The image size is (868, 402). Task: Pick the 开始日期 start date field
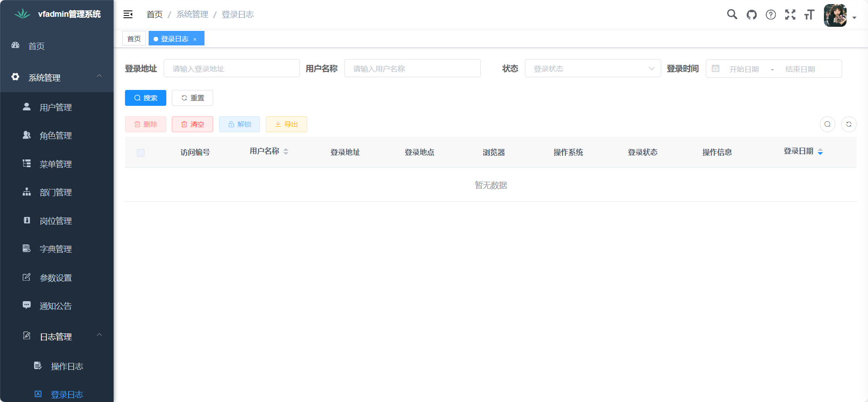click(744, 69)
